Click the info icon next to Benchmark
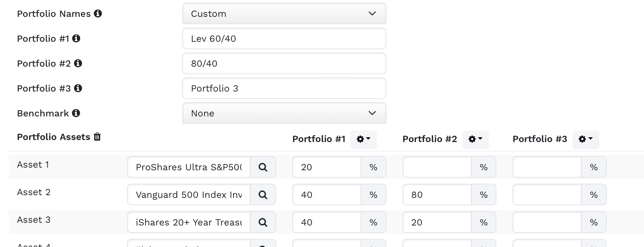644x247 pixels. tap(76, 113)
